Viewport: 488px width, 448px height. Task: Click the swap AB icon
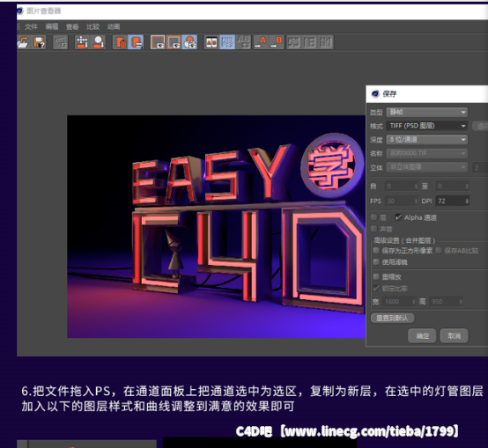point(243,42)
